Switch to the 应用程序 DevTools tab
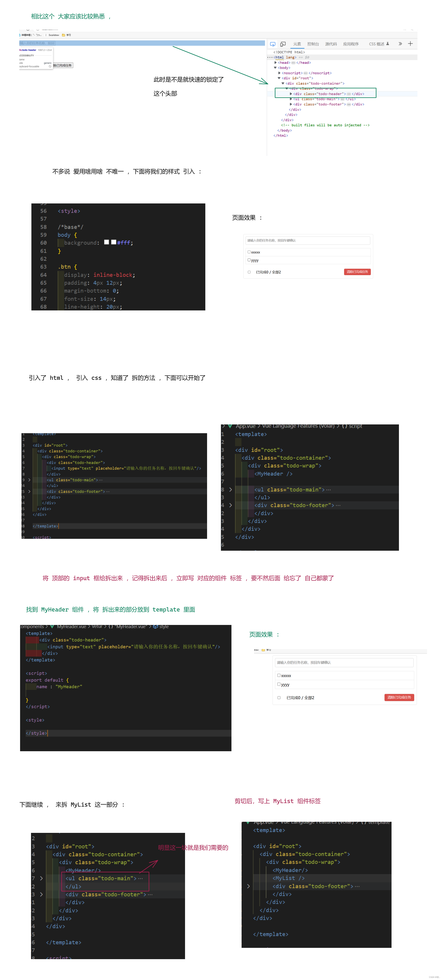Image resolution: width=443 pixels, height=980 pixels. pyautogui.click(x=351, y=44)
